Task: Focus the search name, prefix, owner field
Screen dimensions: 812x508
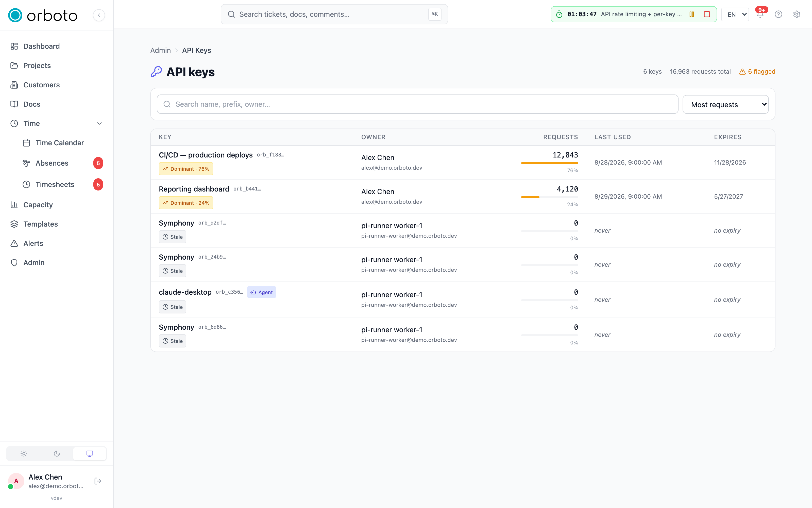Action: pyautogui.click(x=417, y=104)
